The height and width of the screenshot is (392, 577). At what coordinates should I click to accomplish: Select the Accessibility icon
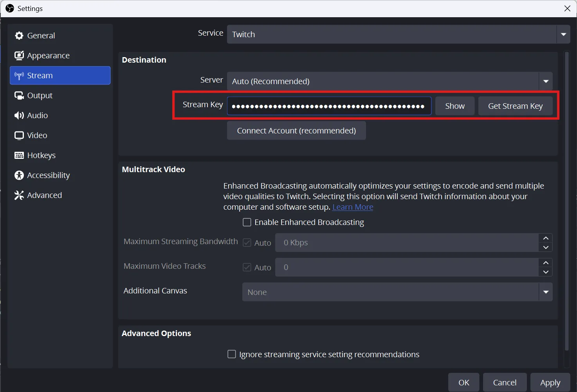pos(19,175)
